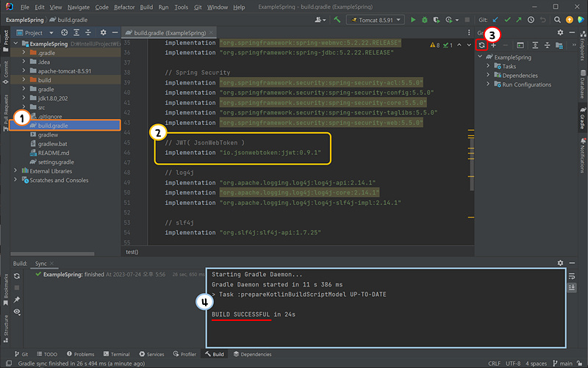
Task: Expand Tasks in Gradle panel
Action: pos(488,66)
